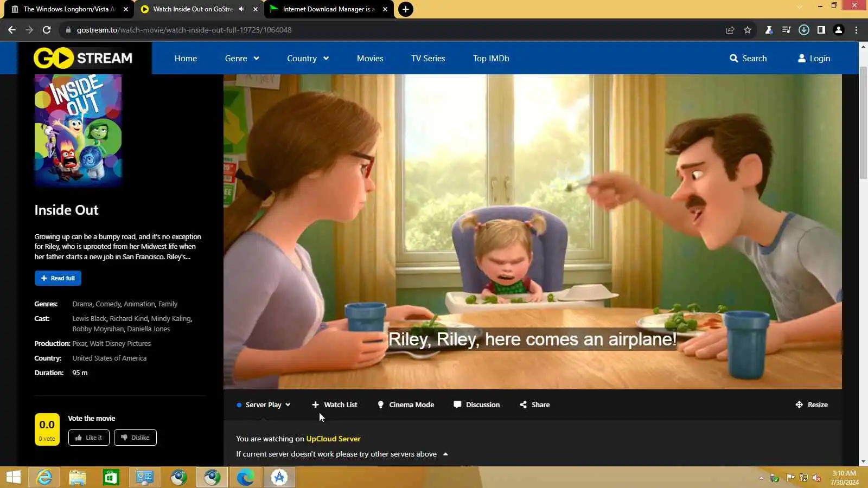Screen dimensions: 868x488
Task: Go to the Home page
Action: pyautogui.click(x=186, y=58)
